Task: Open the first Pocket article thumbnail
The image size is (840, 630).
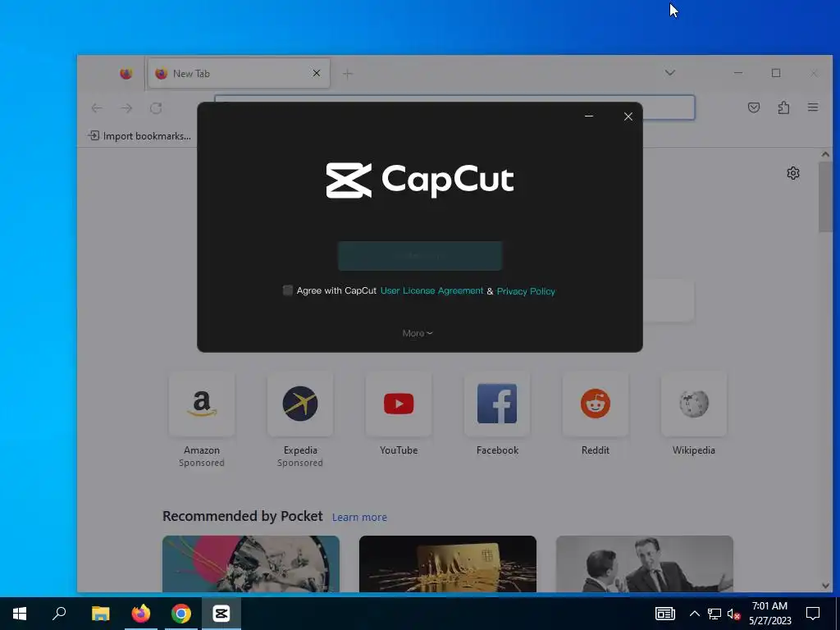Action: click(251, 564)
